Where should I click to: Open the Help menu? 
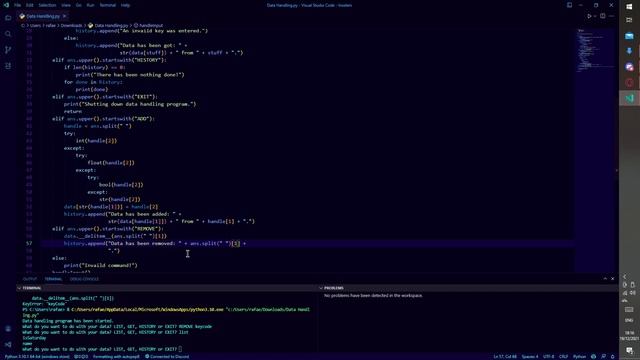125,5
